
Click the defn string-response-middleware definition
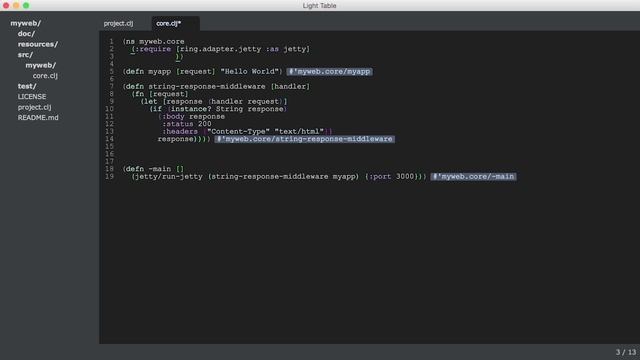216,87
